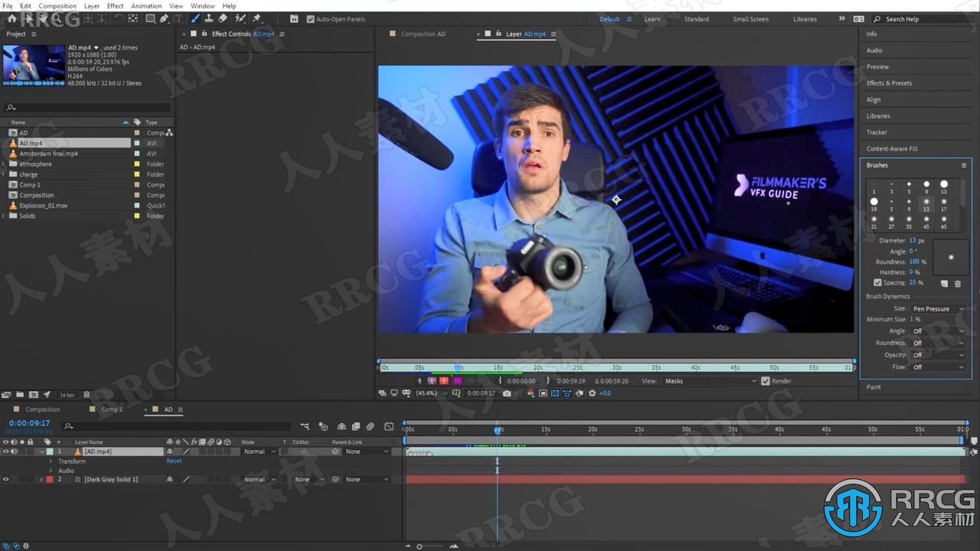The image size is (980, 551).
Task: Click the AD.mp4 layer label color swatch
Action: point(49,452)
